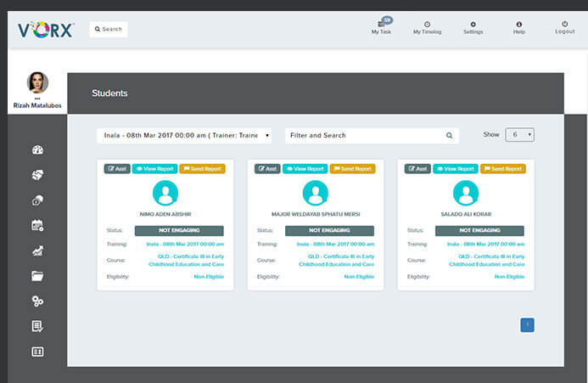
Task: Click the VORX logo
Action: coord(46,30)
